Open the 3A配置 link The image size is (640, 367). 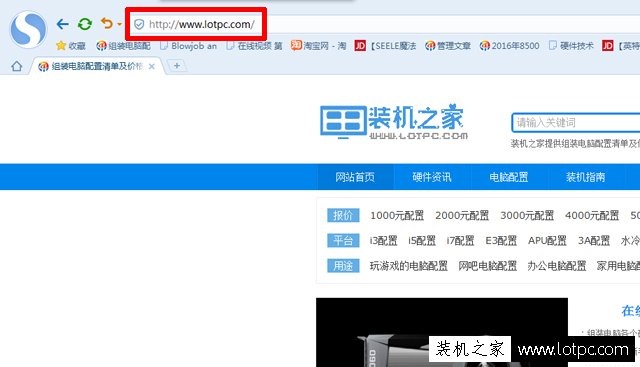594,240
